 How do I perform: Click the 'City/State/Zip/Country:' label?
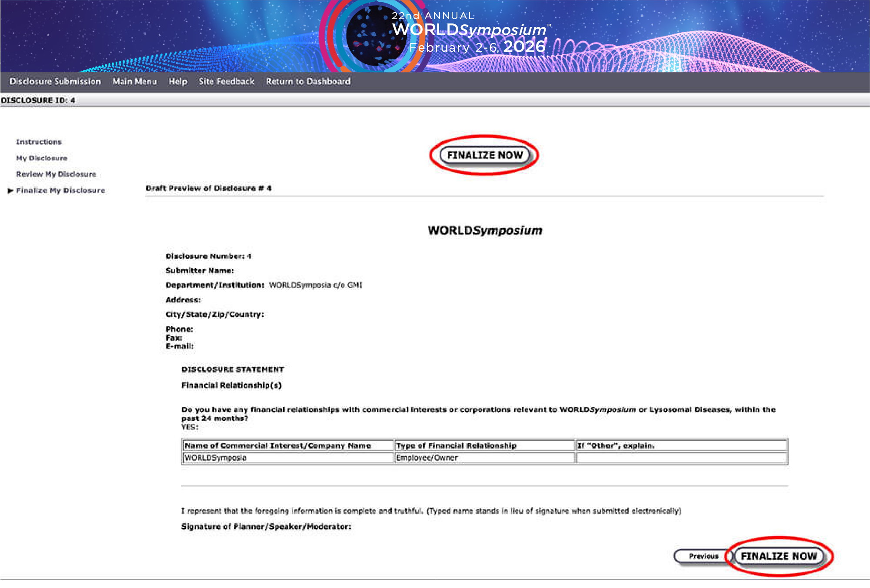pos(215,314)
